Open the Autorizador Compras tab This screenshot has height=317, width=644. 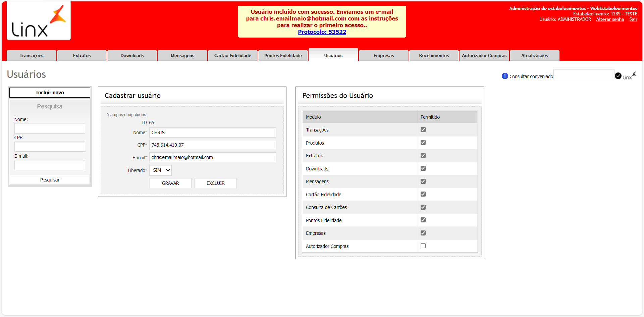(x=484, y=55)
